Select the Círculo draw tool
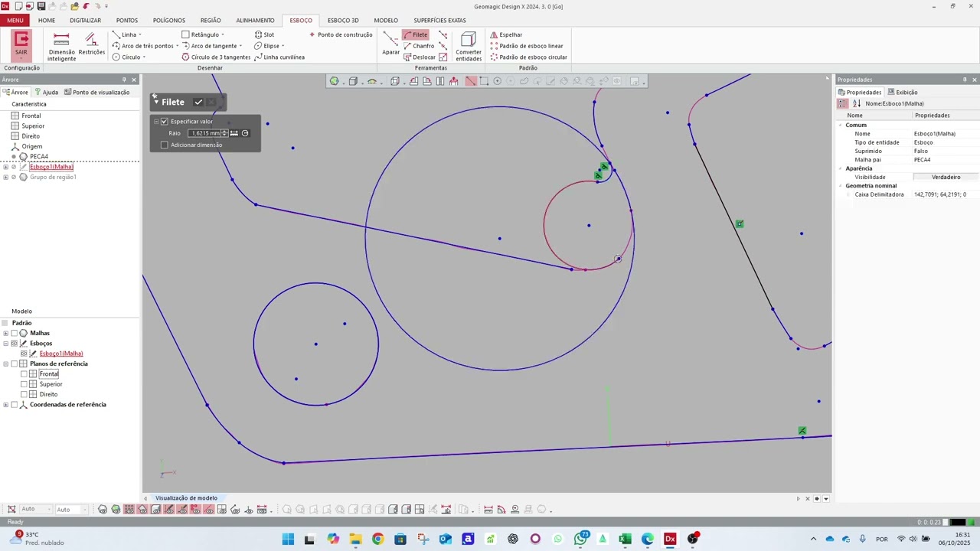The image size is (980, 551). click(x=127, y=57)
